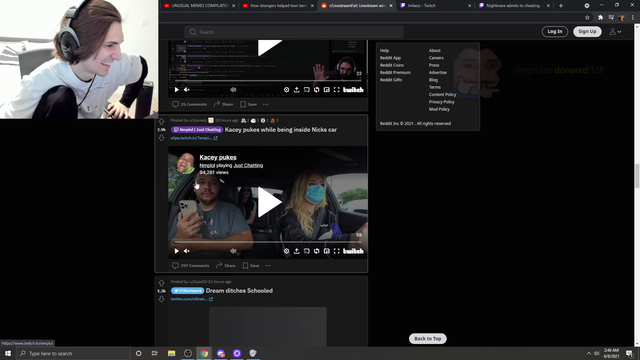The image size is (640, 360).
Task: Open Chrome extensions puzzle icon
Action: point(600,18)
